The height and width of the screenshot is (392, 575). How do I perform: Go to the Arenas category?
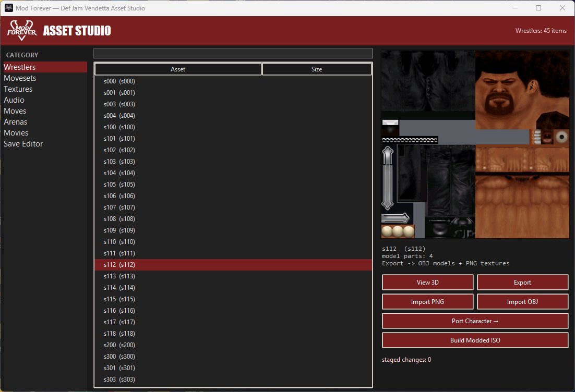point(45,122)
